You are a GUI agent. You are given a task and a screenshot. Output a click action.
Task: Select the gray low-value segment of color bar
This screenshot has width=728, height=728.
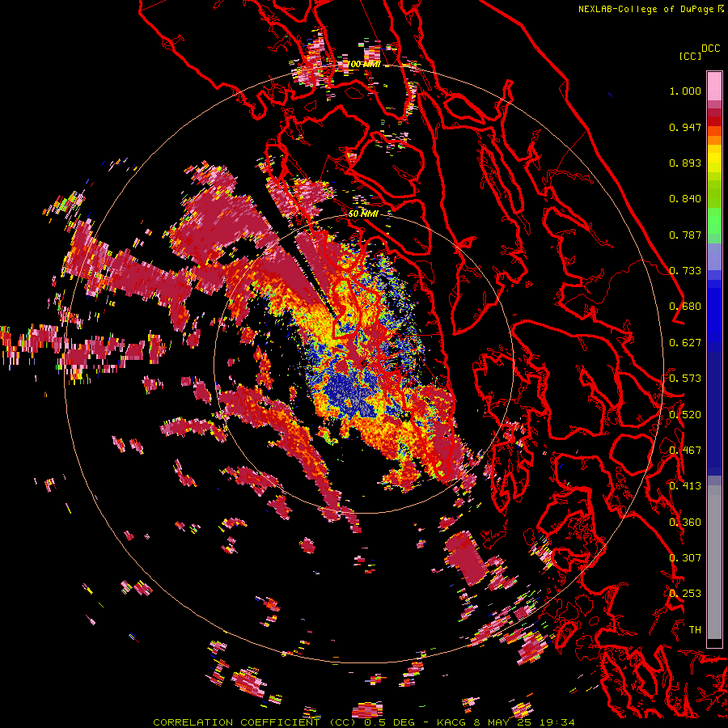(714, 562)
